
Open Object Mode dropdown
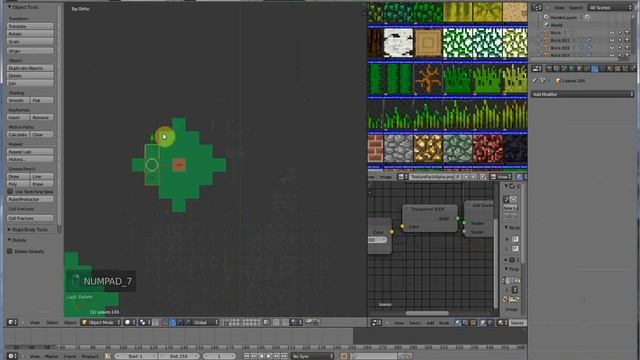[x=101, y=322]
